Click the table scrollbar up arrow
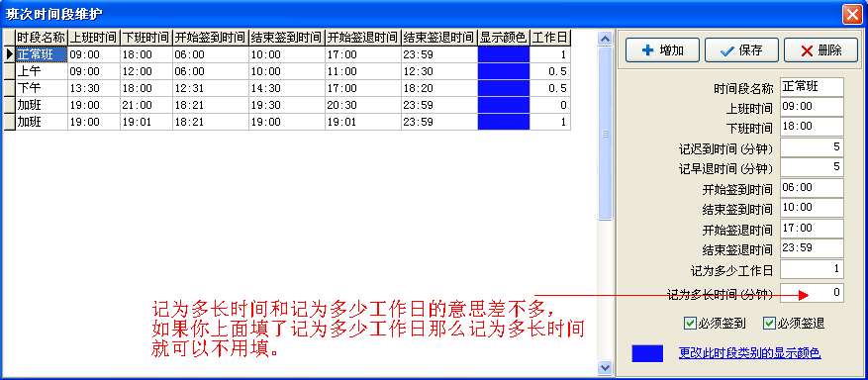The image size is (868, 380). coord(605,39)
